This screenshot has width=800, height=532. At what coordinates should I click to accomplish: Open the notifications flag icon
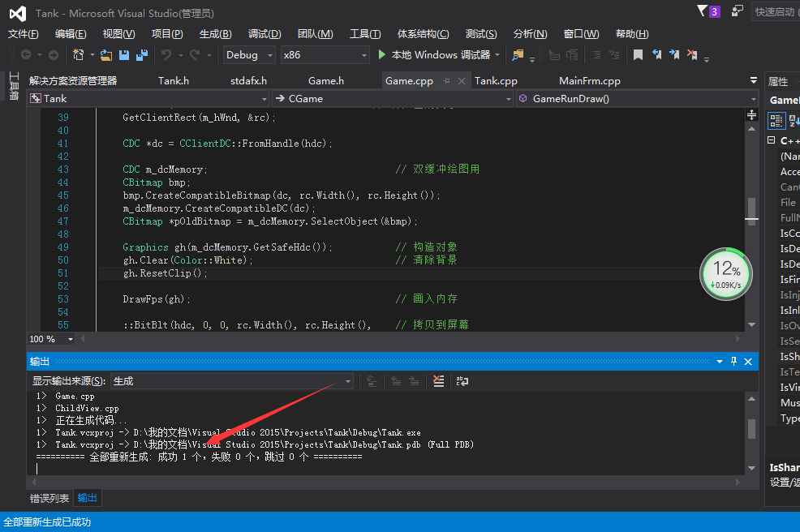(703, 11)
